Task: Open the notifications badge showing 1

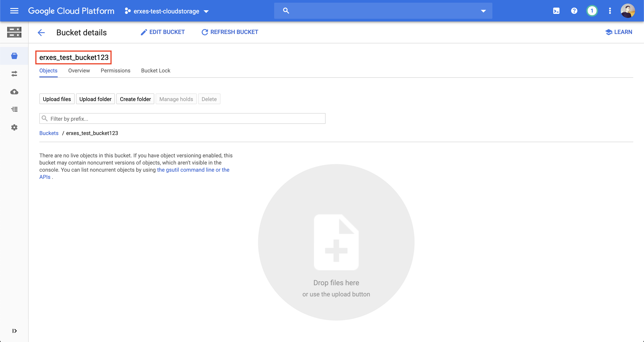Action: (592, 11)
